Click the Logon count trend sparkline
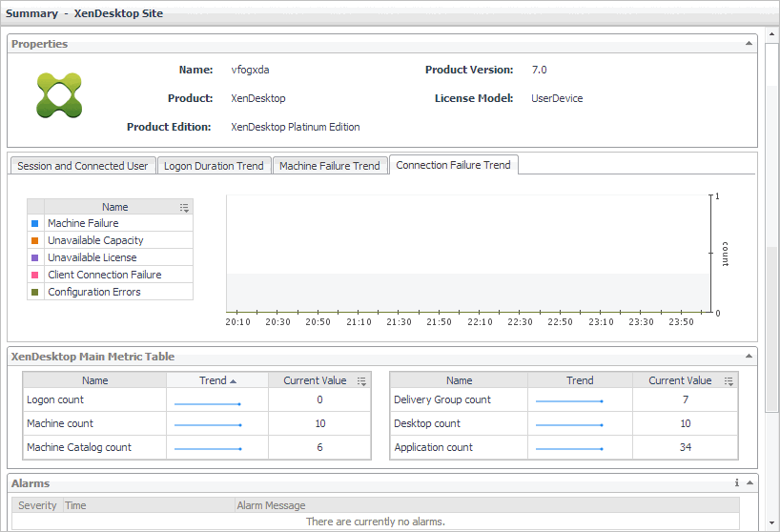Image resolution: width=780 pixels, height=532 pixels. (208, 403)
